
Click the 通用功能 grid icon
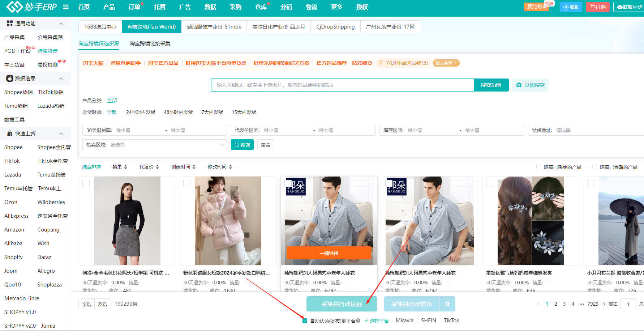pyautogui.click(x=10, y=23)
